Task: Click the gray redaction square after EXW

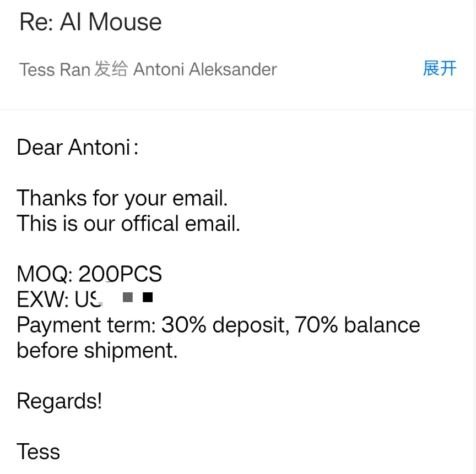Action: pyautogui.click(x=128, y=298)
